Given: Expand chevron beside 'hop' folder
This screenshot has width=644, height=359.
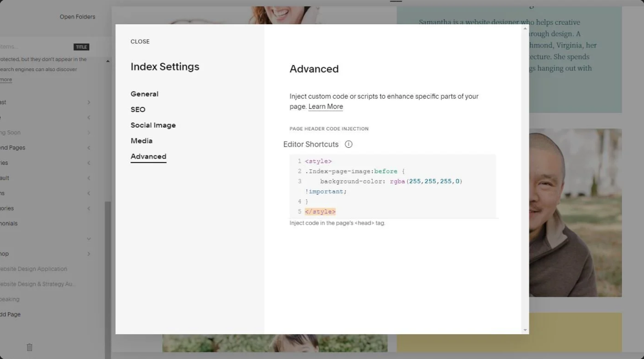Looking at the screenshot, I should (89, 254).
